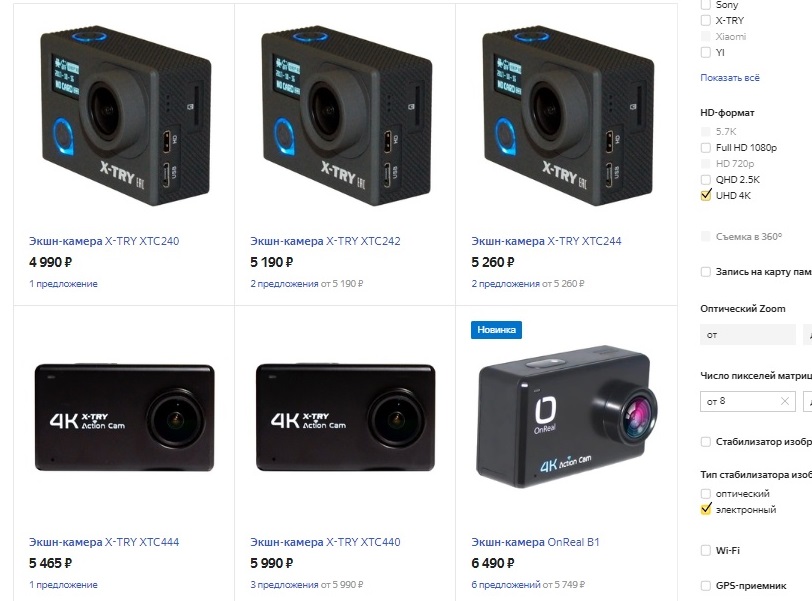Image resolution: width=812 pixels, height=601 pixels.
Task: View 2 предложения for XTC242
Action: [284, 284]
